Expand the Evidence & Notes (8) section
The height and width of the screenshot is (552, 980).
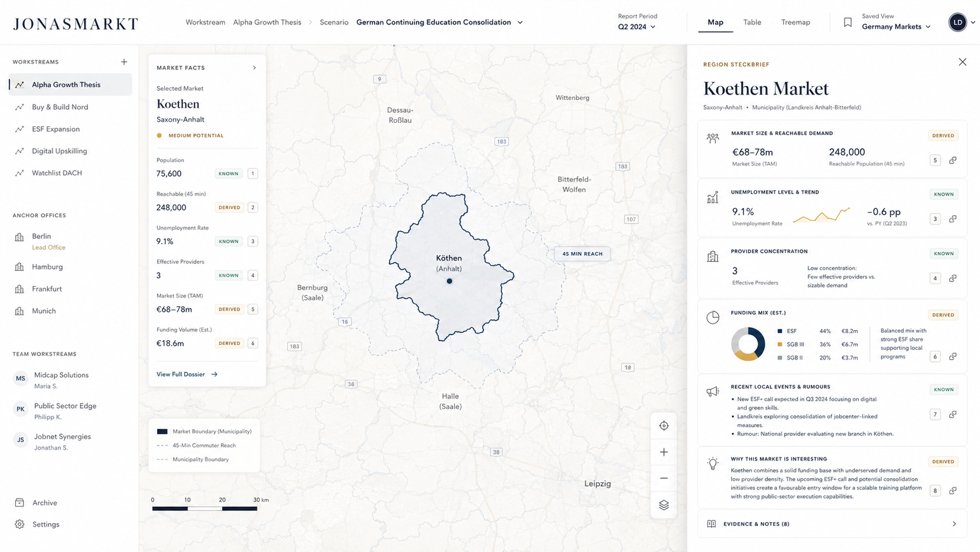point(832,524)
